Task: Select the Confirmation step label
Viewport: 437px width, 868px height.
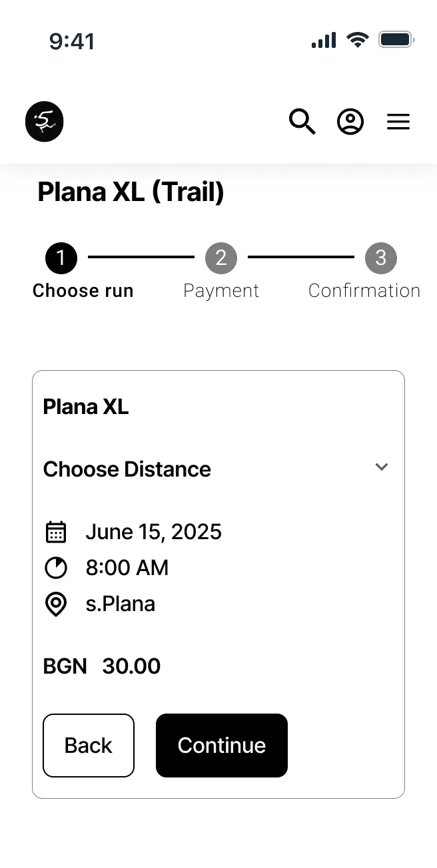Action: click(x=364, y=291)
